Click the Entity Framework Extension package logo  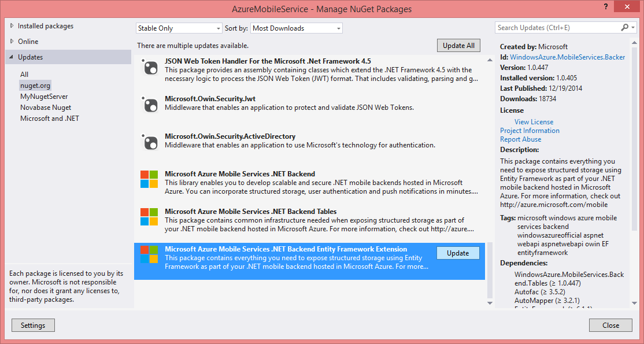click(150, 254)
